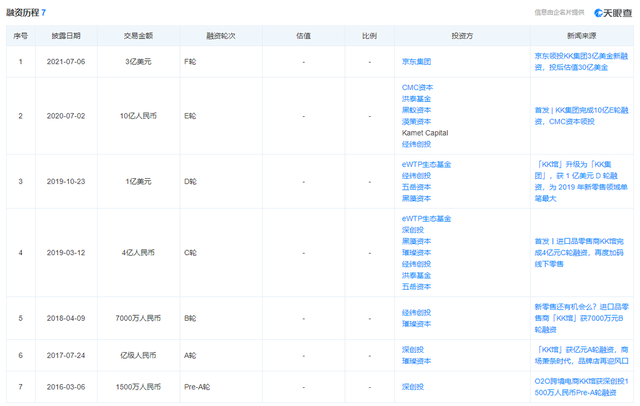This screenshot has height=406, width=640.
Task: Select date cell 2019-03-12
Action: (x=66, y=253)
